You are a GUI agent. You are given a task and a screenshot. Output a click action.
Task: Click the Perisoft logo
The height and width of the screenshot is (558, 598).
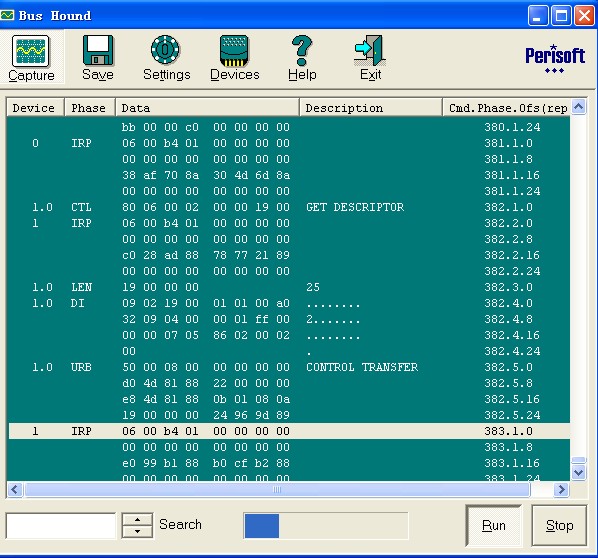pos(555,60)
